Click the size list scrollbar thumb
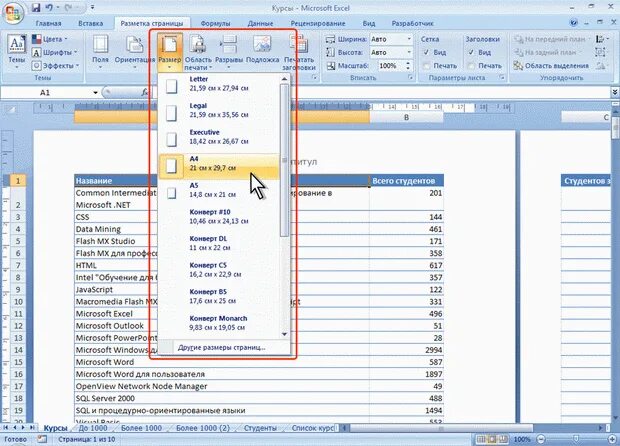This screenshot has height=446, width=620. (x=284, y=160)
